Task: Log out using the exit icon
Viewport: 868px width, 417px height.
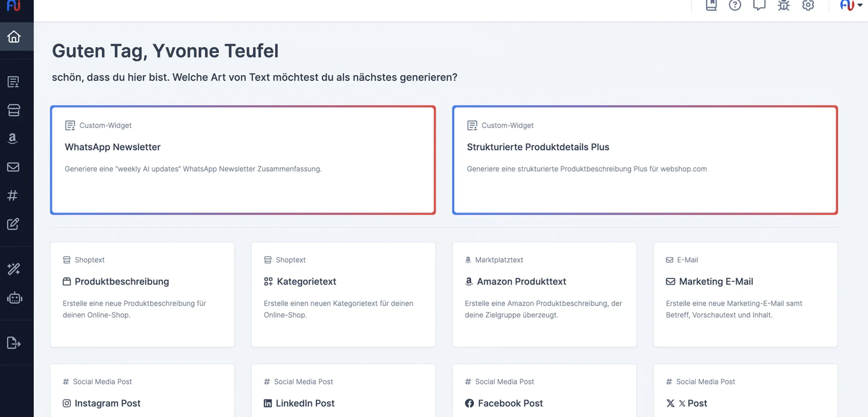Action: [13, 343]
